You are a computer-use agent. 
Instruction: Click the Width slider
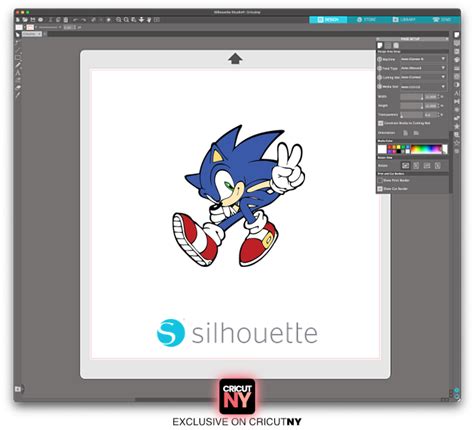point(412,97)
